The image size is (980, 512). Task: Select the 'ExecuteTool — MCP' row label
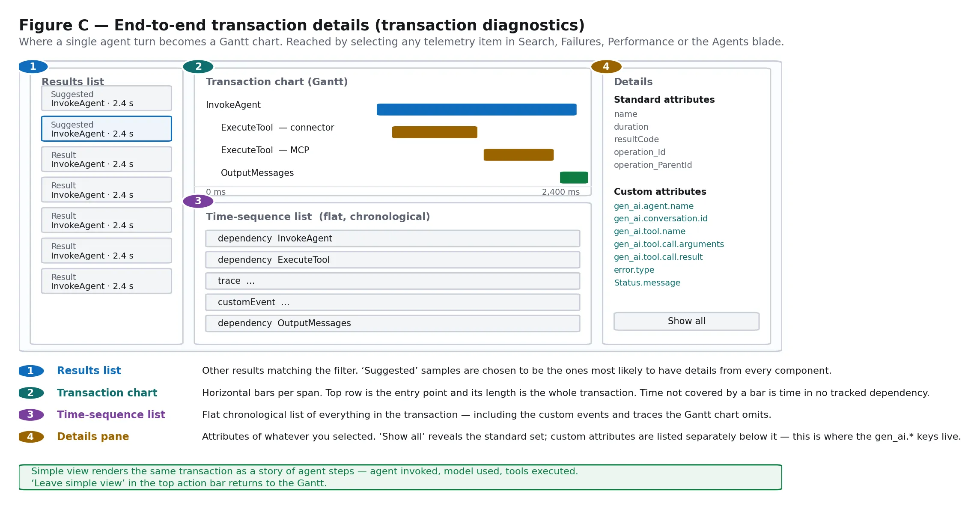[x=265, y=150]
